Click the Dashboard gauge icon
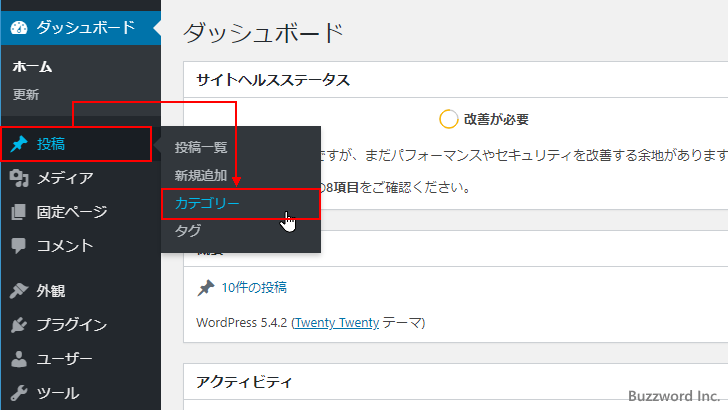This screenshot has height=410, width=728. 19,27
